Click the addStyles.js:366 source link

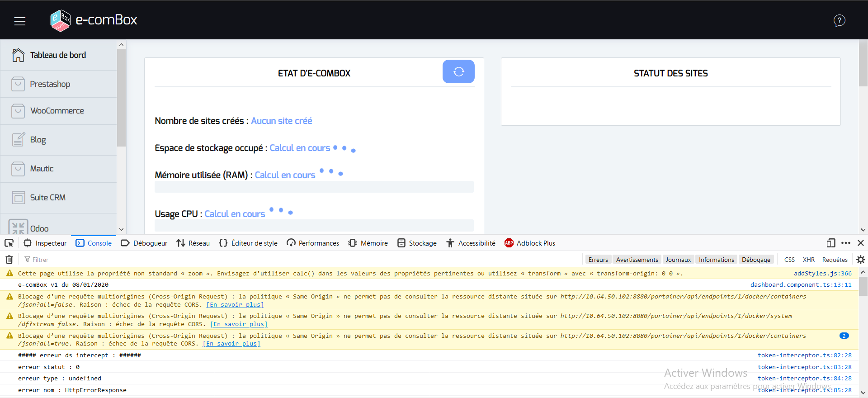point(822,274)
